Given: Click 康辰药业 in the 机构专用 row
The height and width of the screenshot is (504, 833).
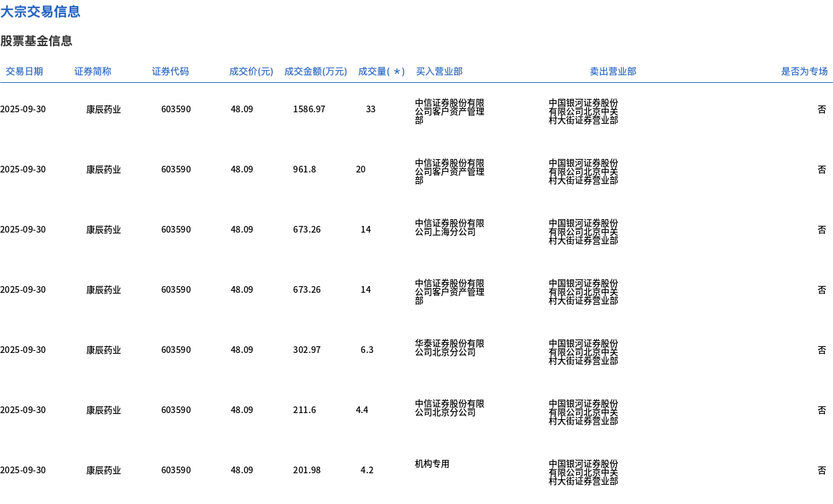Looking at the screenshot, I should pos(104,470).
